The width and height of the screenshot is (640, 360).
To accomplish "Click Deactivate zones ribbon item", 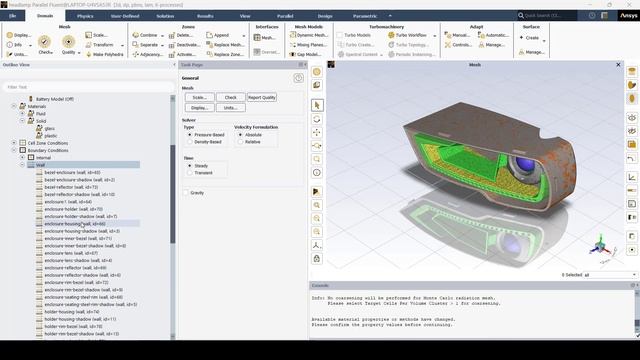I will click(184, 45).
